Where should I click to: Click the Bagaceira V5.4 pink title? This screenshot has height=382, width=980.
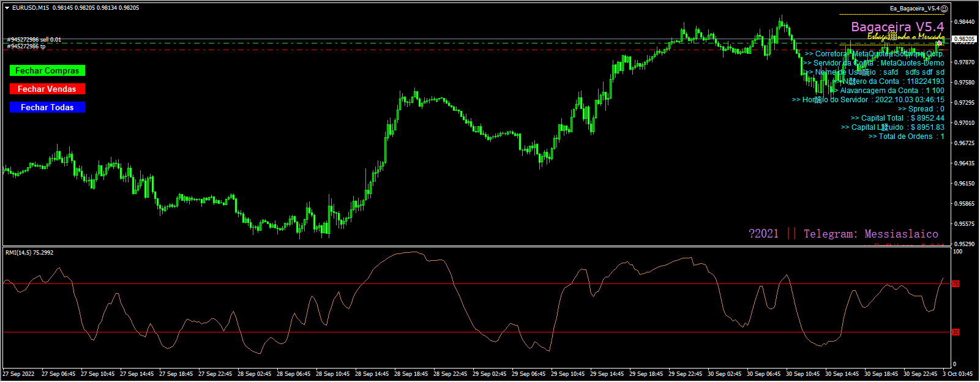coord(897,27)
